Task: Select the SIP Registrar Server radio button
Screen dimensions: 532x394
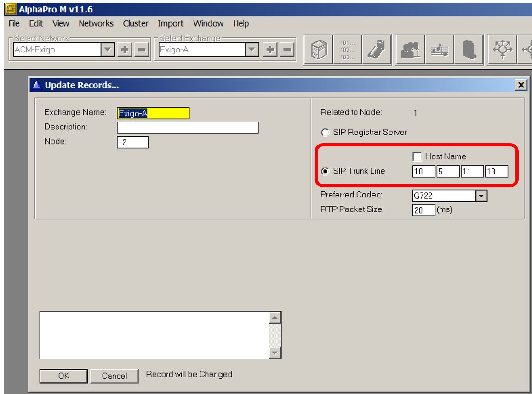Action: tap(325, 133)
